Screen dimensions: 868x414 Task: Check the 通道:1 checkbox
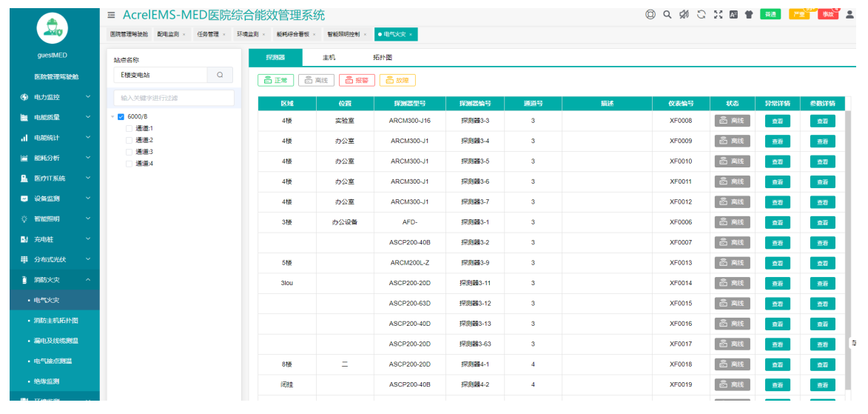pos(129,128)
